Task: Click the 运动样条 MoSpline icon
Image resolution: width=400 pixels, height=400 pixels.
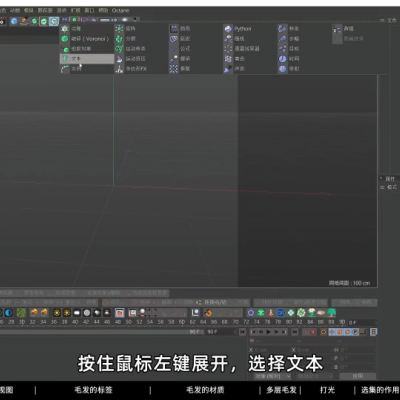Action: pos(119,49)
